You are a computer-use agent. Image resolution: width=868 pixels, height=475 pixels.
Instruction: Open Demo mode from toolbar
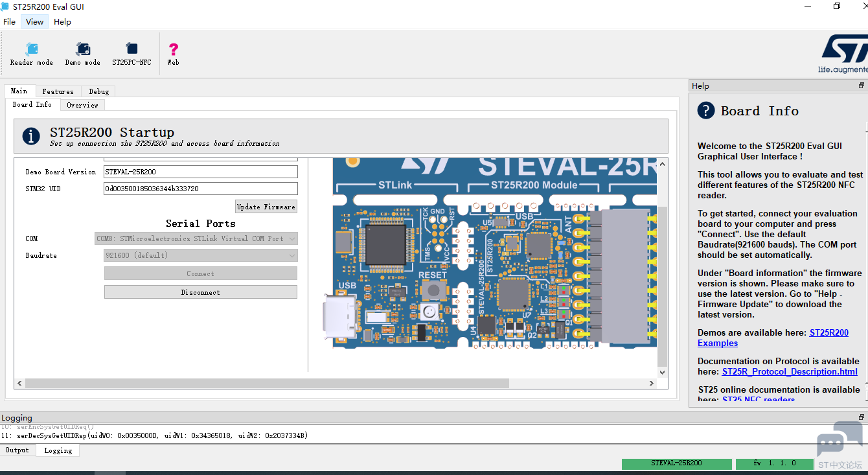[83, 54]
